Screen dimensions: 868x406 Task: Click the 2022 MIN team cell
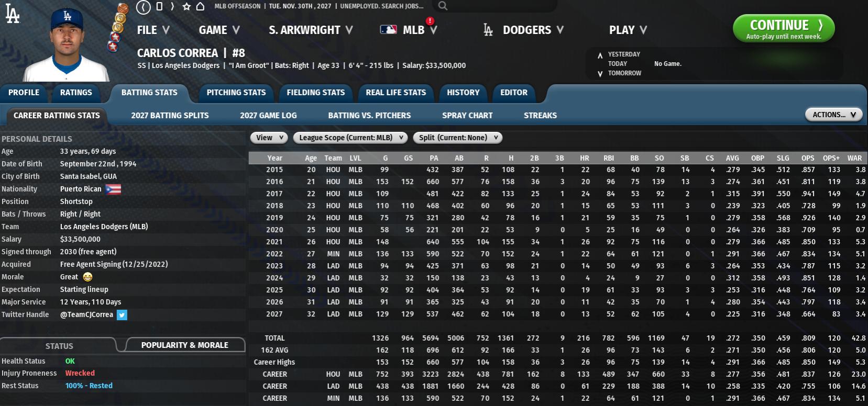333,254
